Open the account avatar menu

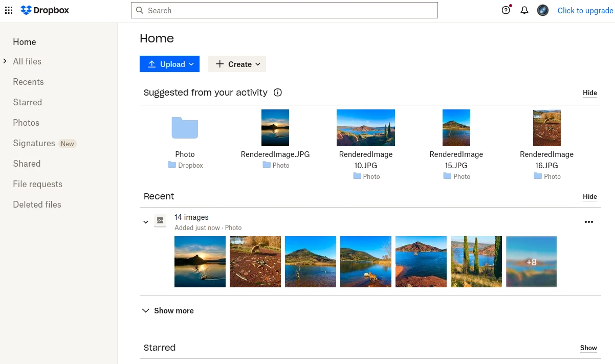tap(543, 10)
